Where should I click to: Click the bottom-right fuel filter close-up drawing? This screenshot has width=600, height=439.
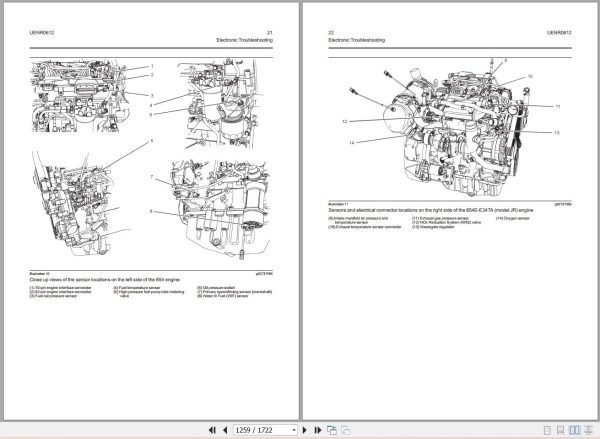[220, 209]
